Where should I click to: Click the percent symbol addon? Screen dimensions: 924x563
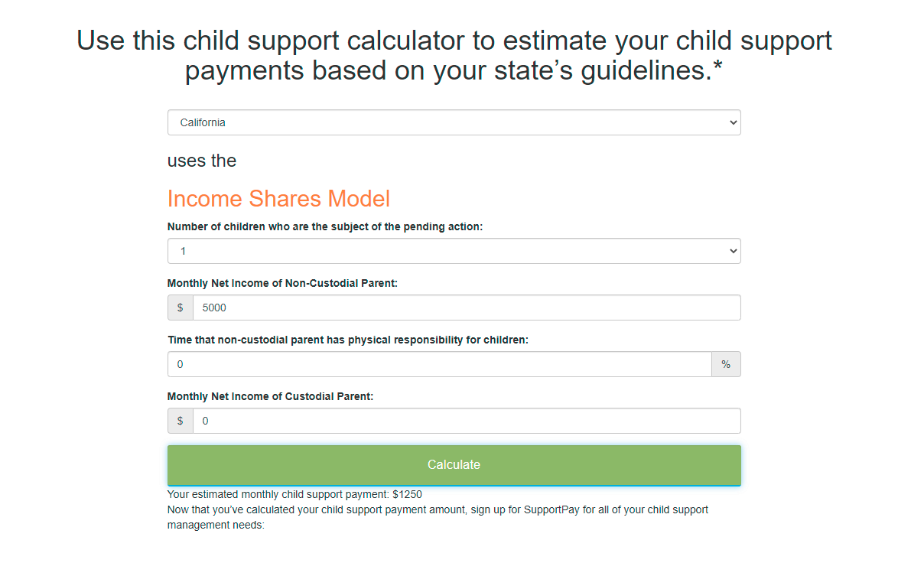click(x=726, y=364)
